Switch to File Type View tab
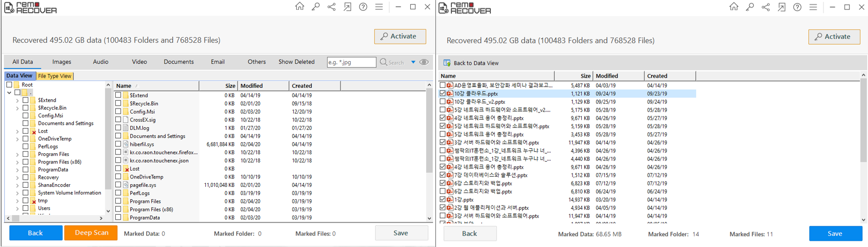 pos(54,76)
